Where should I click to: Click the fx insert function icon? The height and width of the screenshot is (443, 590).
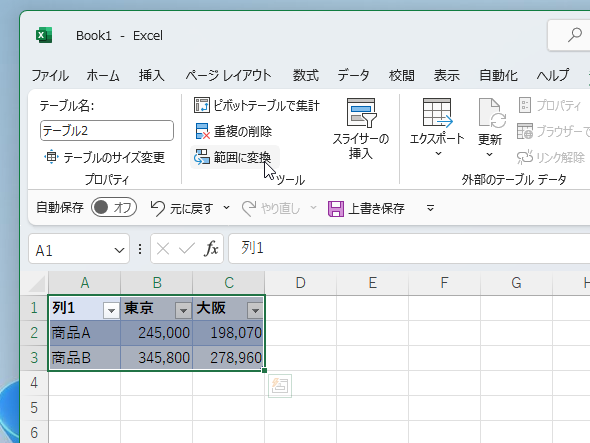211,248
